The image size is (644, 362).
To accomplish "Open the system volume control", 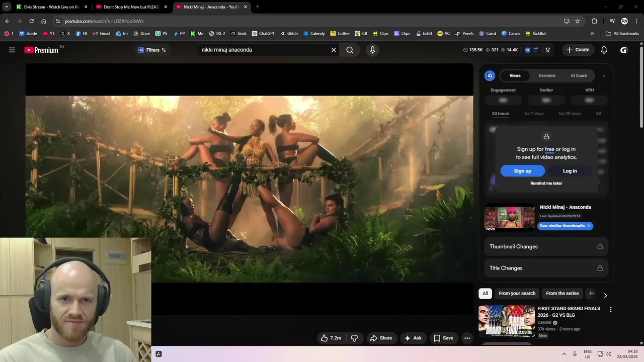I will [x=608, y=354].
